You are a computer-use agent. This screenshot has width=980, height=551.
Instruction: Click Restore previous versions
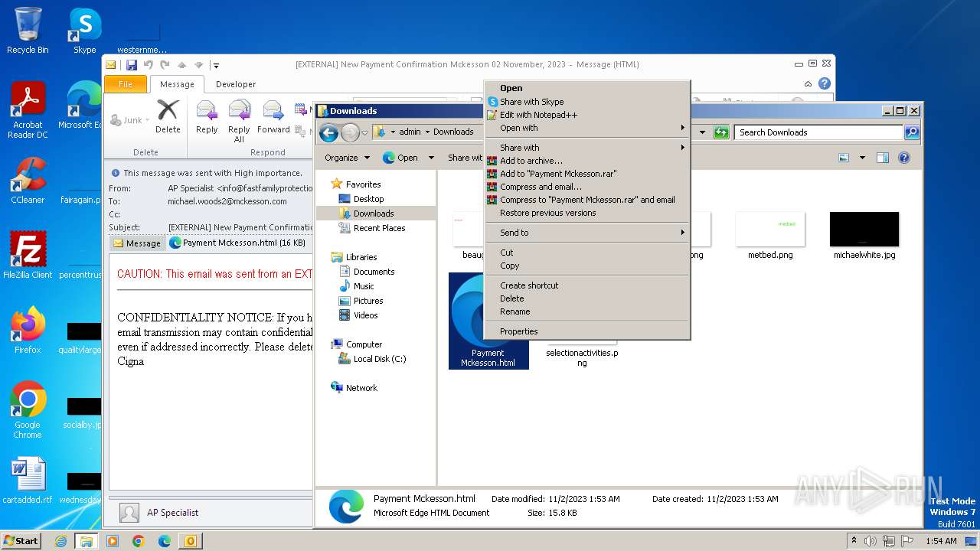tap(587, 213)
